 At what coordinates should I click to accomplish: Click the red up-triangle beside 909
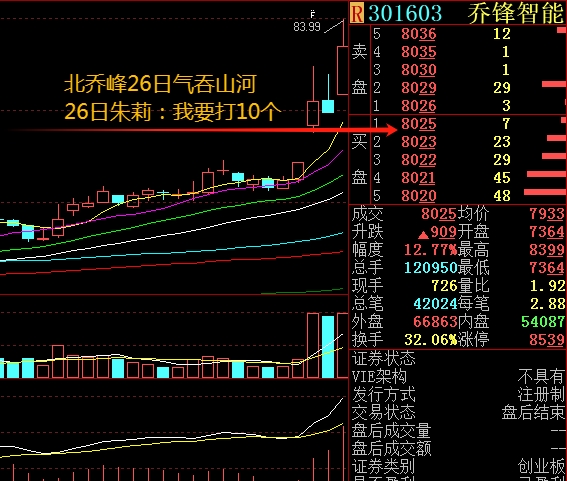[423, 236]
